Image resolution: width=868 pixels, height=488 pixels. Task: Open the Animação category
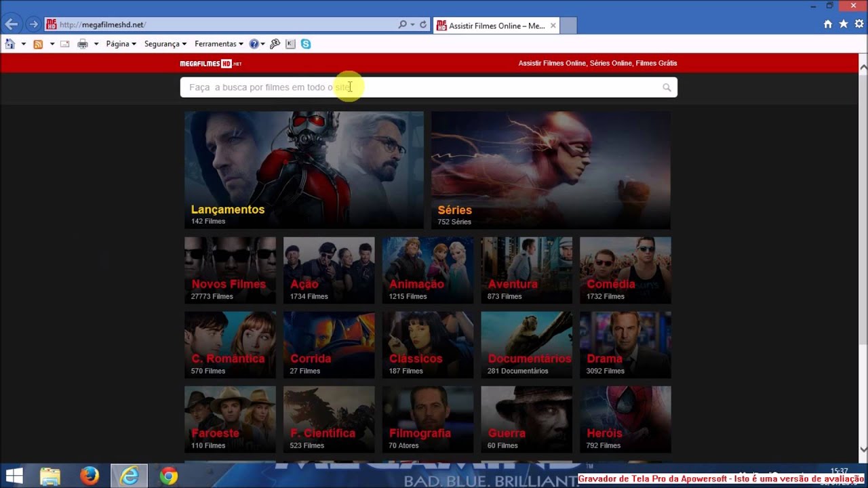point(428,270)
